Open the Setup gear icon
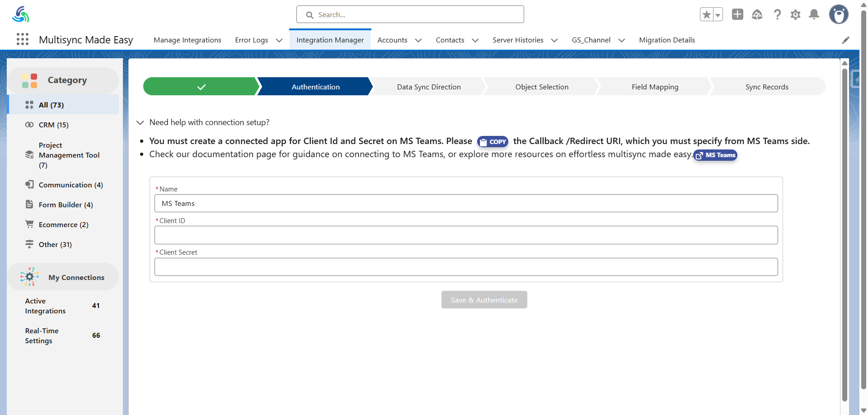The image size is (868, 415). point(795,14)
